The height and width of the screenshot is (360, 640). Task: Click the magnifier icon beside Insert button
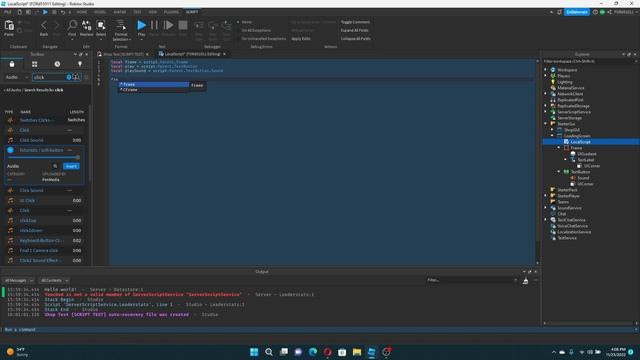pyautogui.click(x=55, y=166)
